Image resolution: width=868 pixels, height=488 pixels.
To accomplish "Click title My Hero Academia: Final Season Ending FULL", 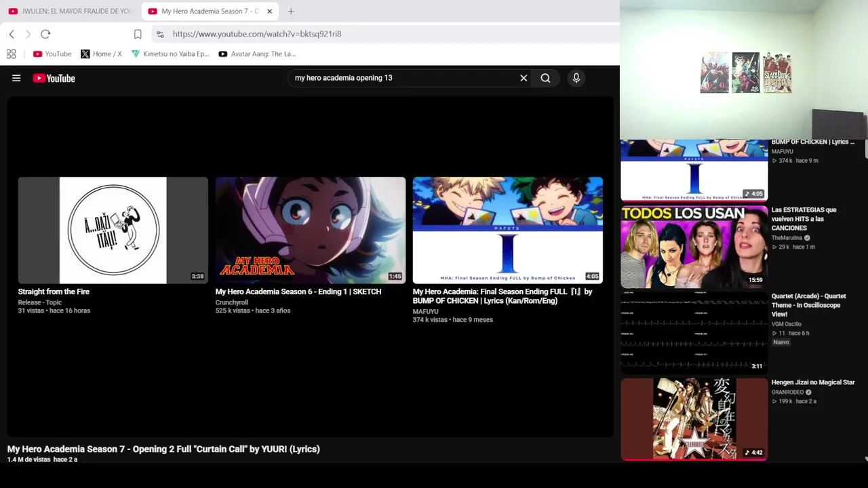I will (502, 296).
